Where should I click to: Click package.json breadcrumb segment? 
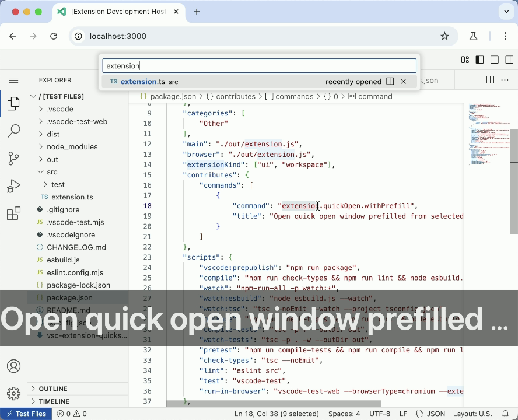[168, 96]
